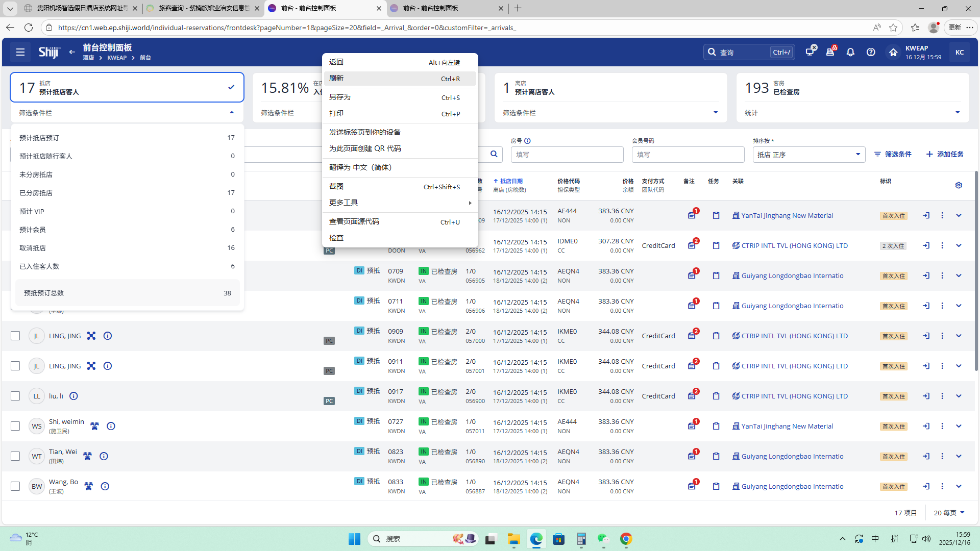The width and height of the screenshot is (980, 551).
Task: Click the 会员号码 input field
Action: (x=688, y=155)
